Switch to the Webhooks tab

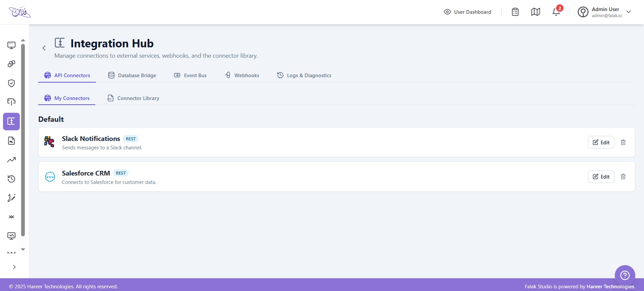pos(242,76)
